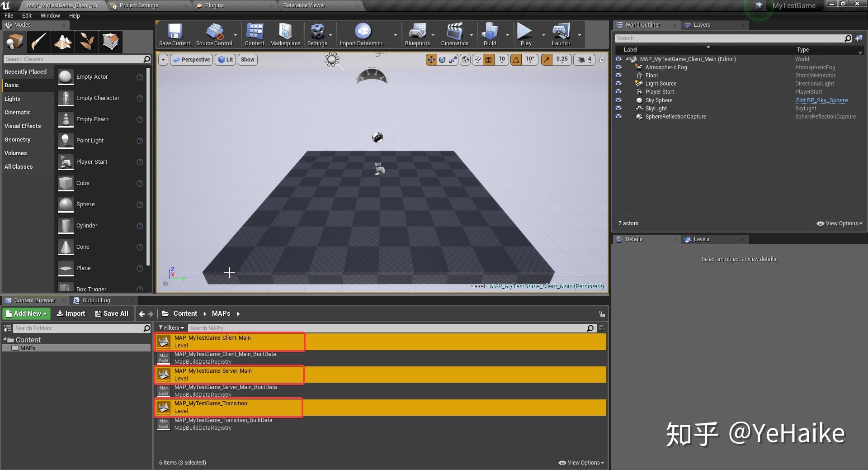The image size is (868, 470).
Task: Select the Foliage editing mode
Action: pyautogui.click(x=86, y=42)
